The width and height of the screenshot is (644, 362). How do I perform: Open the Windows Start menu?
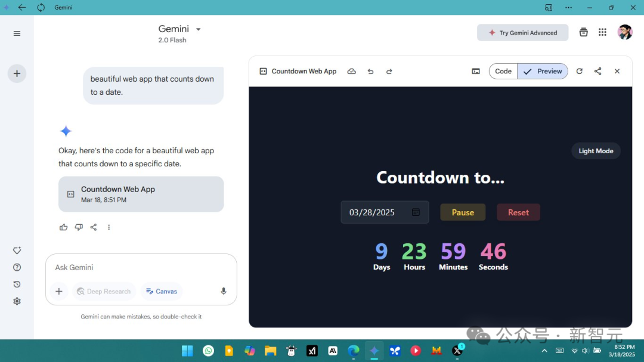tap(187, 351)
